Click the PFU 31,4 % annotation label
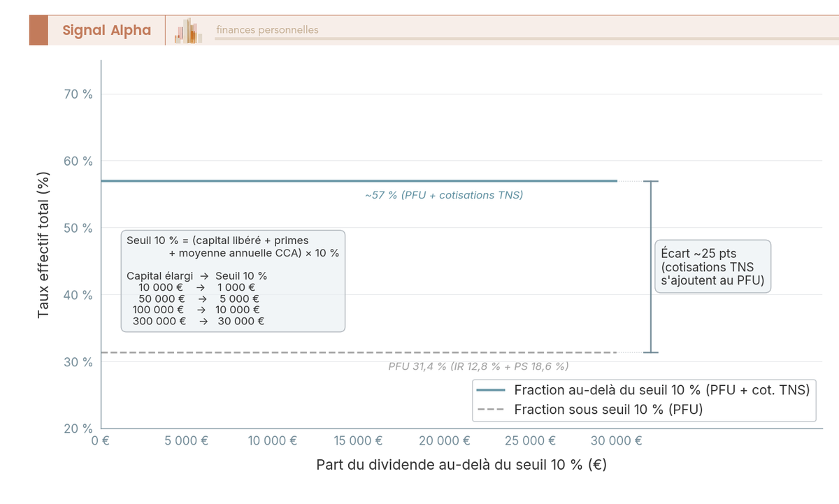839x504 pixels. tap(478, 366)
